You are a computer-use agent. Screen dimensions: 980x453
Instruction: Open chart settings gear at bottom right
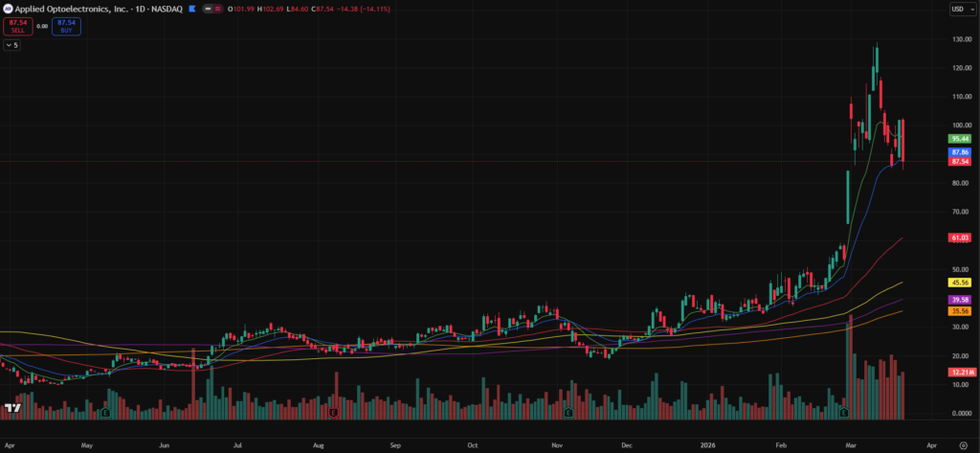pos(962,445)
